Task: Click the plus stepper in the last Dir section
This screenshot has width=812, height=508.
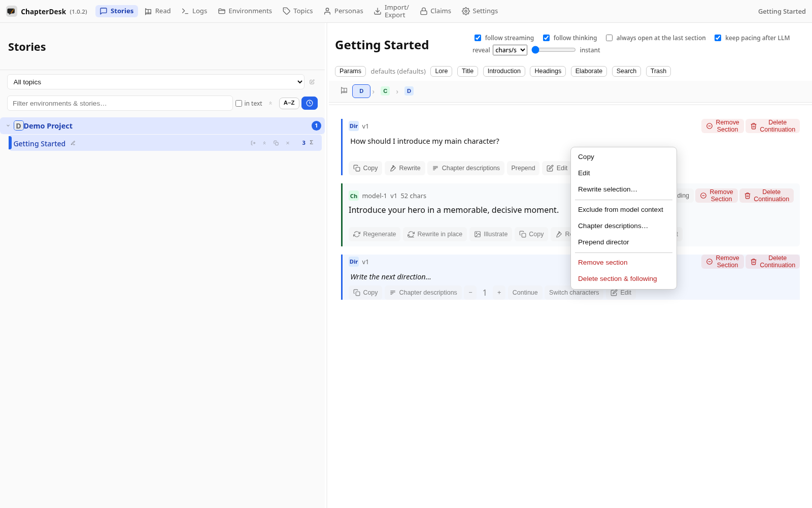Action: (499, 293)
